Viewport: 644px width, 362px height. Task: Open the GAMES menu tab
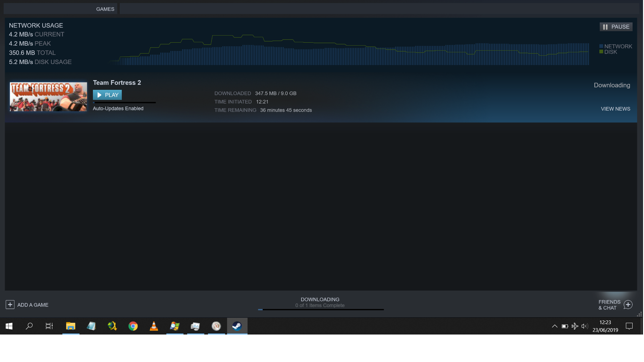[105, 9]
